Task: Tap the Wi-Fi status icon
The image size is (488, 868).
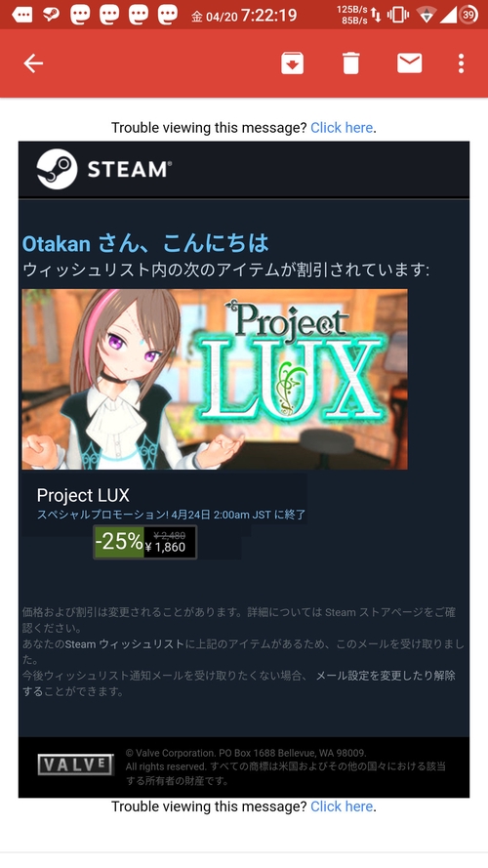Action: (427, 16)
